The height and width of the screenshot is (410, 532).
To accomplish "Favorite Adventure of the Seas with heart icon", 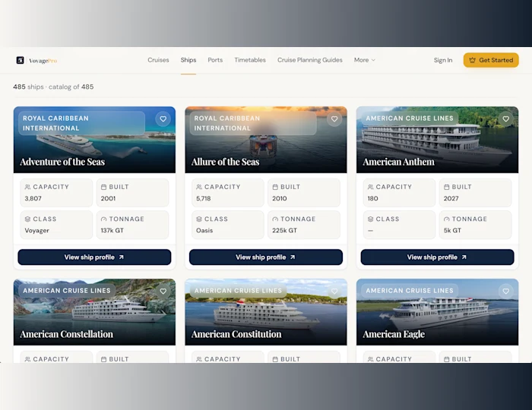I will tap(163, 119).
